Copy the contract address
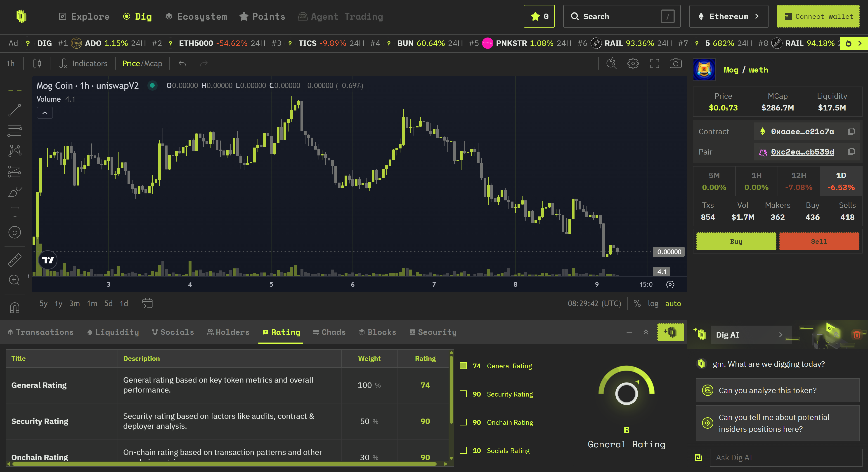The width and height of the screenshot is (868, 472). pyautogui.click(x=851, y=131)
